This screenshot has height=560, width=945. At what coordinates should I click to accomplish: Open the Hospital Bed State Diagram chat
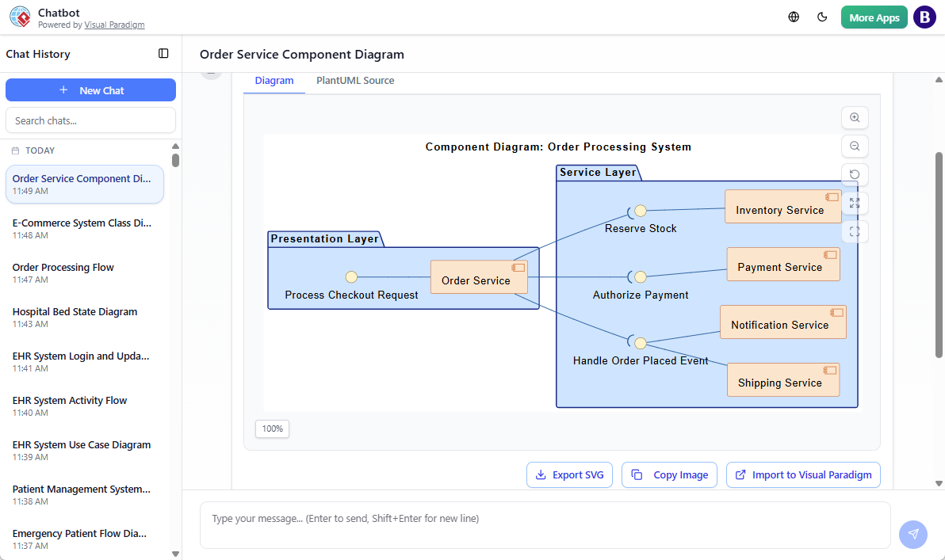pos(75,311)
